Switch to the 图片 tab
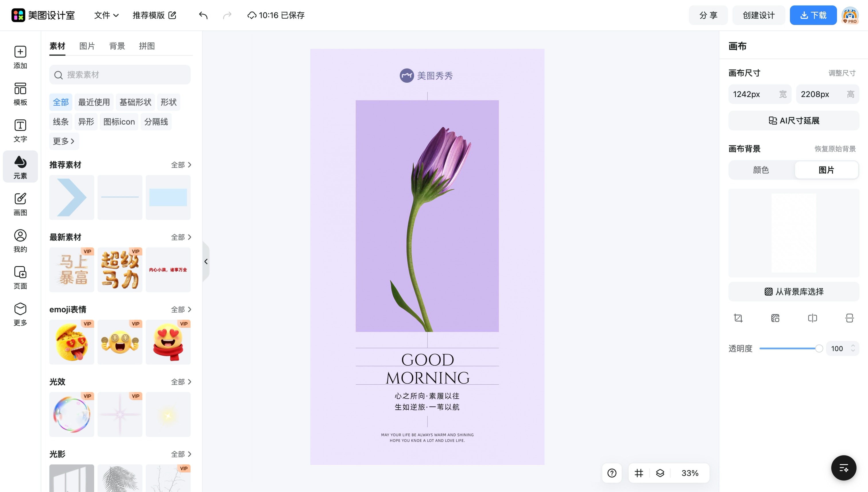 87,46
